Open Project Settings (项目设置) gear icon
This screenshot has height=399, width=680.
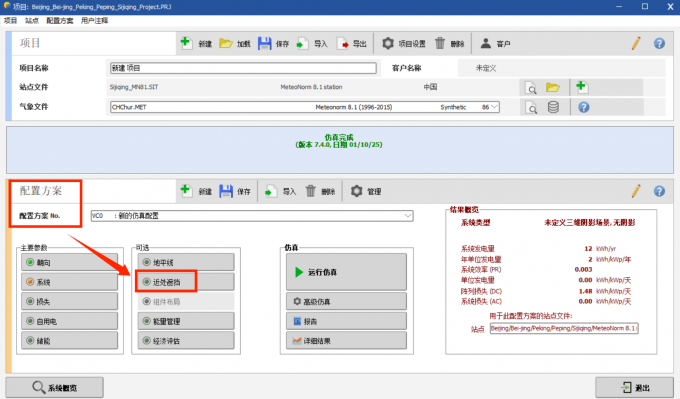(388, 43)
